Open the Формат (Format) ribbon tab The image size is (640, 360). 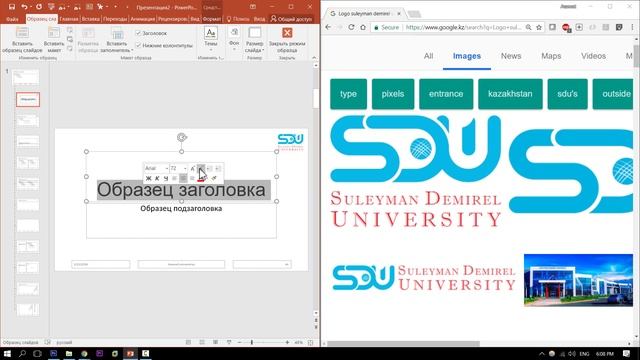[211, 19]
